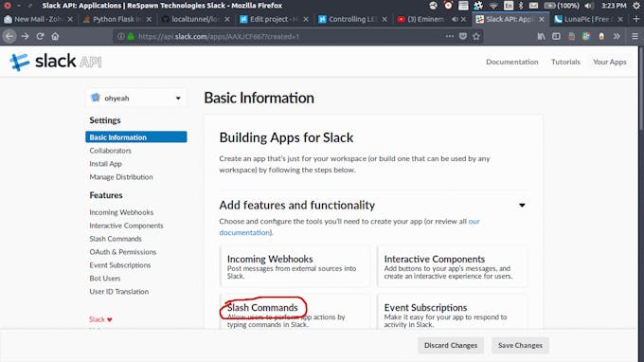This screenshot has width=644, height=362.
Task: Mute the Eminem YouTube tab audio
Action: click(x=455, y=19)
